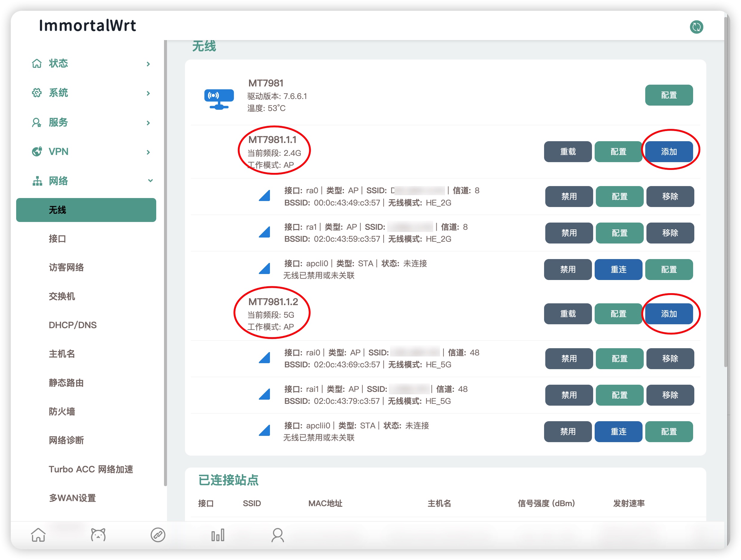Click the MT7981 wireless router device icon
The image size is (741, 560).
(219, 99)
